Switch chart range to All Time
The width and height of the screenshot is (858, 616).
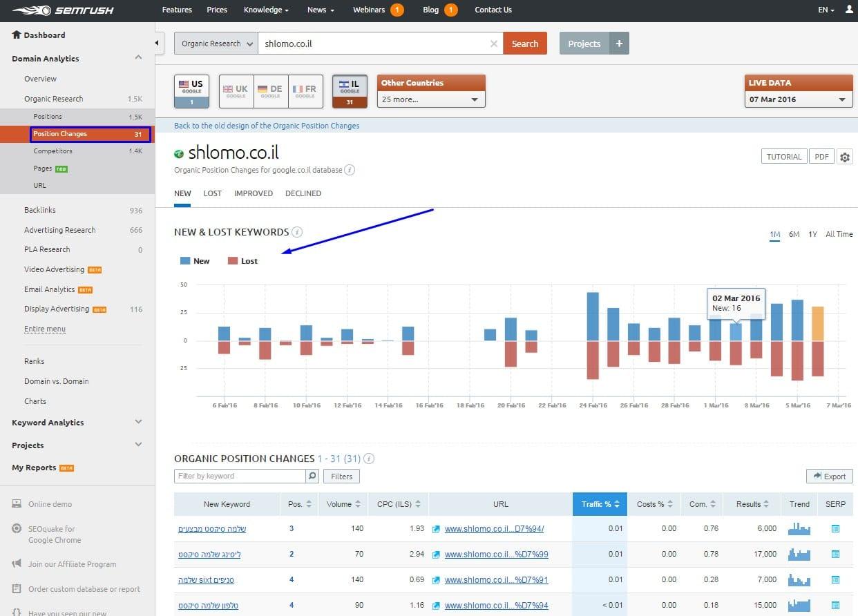point(839,234)
